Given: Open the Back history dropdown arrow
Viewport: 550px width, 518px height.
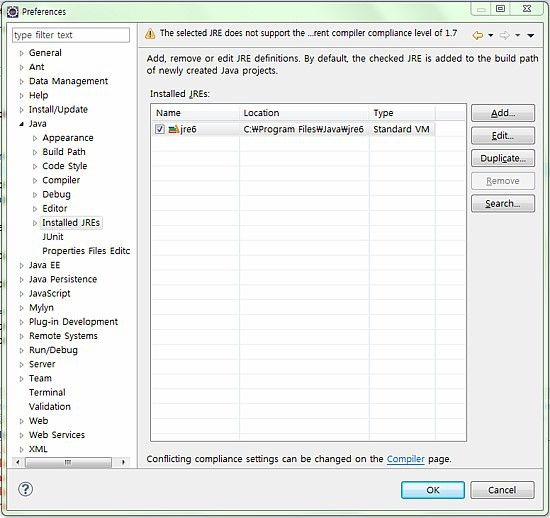Looking at the screenshot, I should [491, 35].
